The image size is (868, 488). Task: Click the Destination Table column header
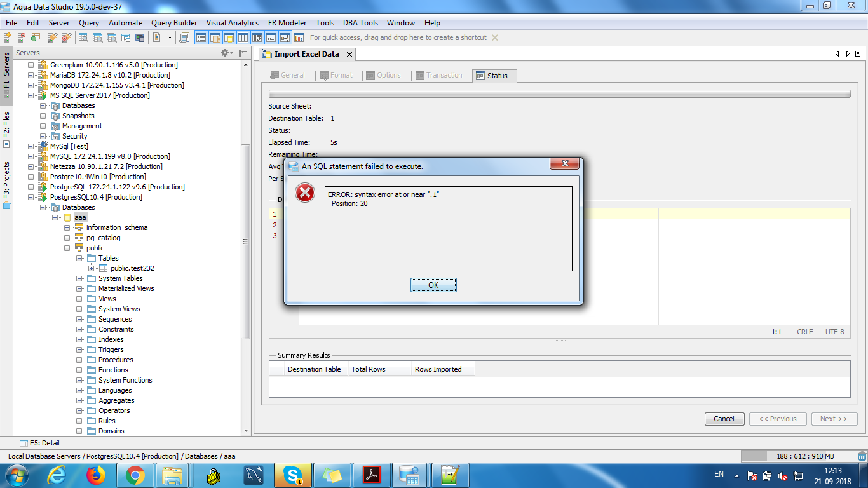pyautogui.click(x=315, y=369)
